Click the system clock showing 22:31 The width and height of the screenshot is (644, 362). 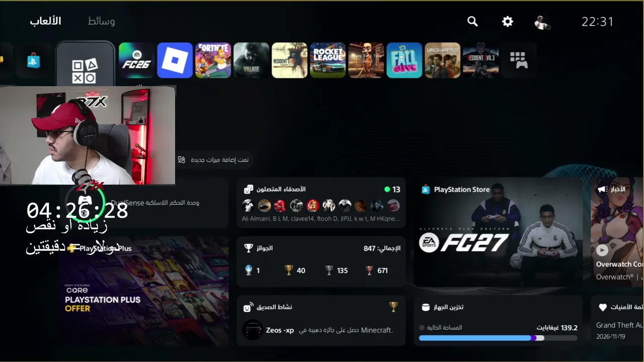click(598, 22)
